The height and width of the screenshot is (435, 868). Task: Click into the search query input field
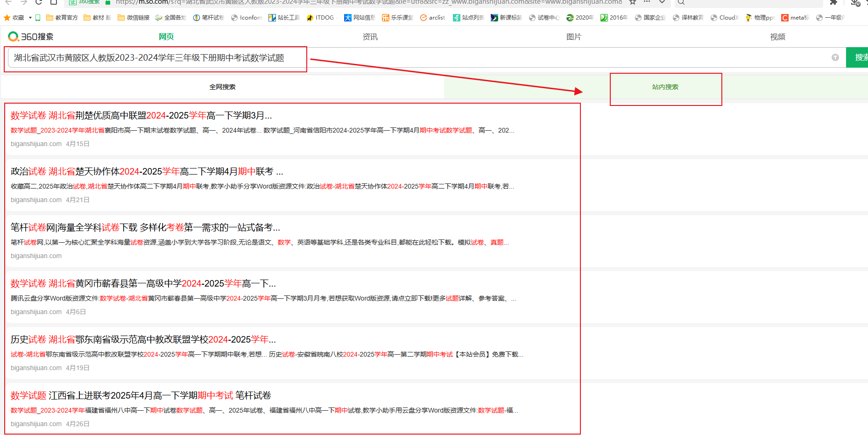(420, 57)
